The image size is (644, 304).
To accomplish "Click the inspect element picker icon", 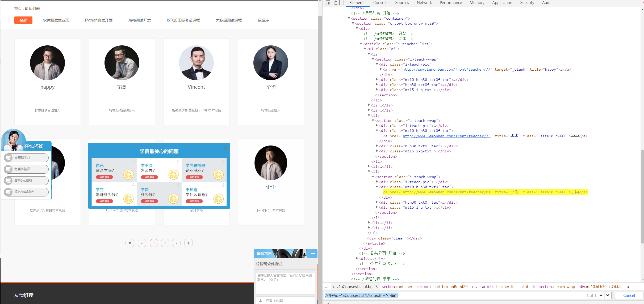I will point(328,3).
